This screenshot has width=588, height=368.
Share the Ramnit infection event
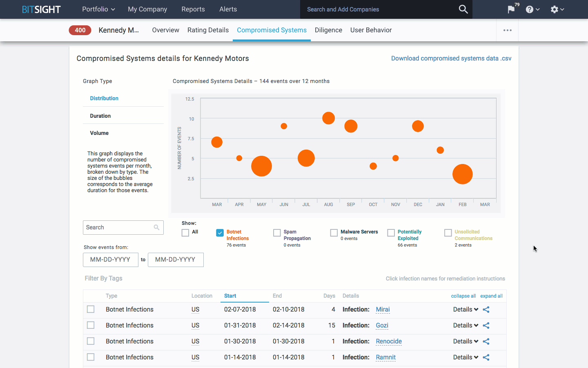coord(486,357)
